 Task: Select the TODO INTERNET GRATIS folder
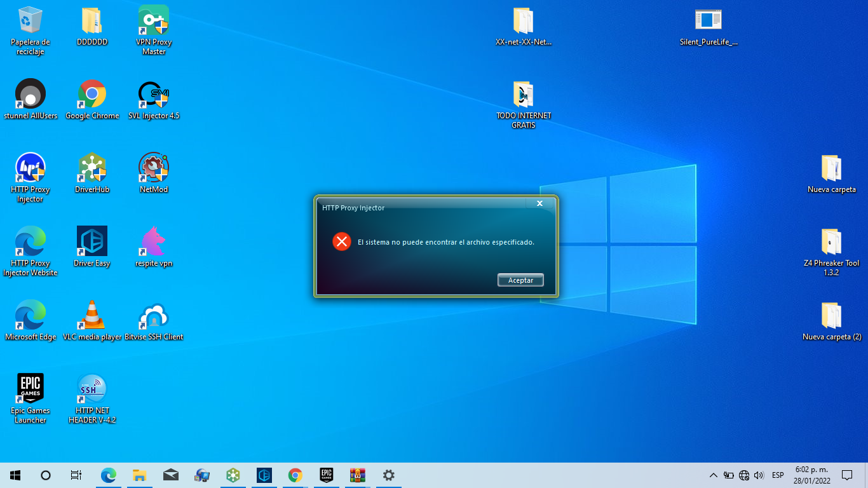tap(524, 105)
